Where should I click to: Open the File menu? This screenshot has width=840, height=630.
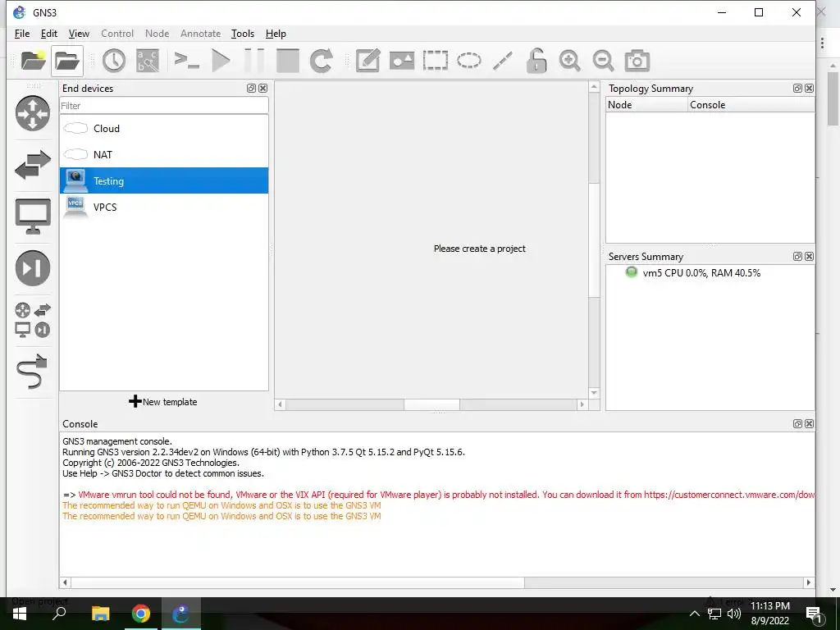(x=22, y=33)
